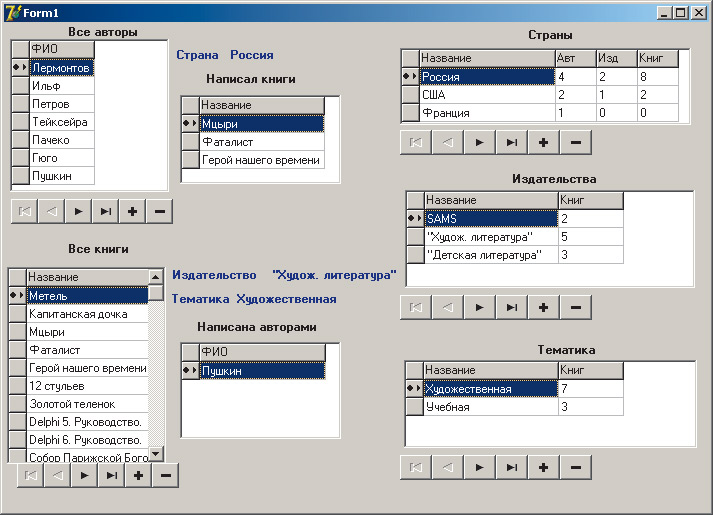Go to previous record in Издательства navigator

(x=447, y=308)
